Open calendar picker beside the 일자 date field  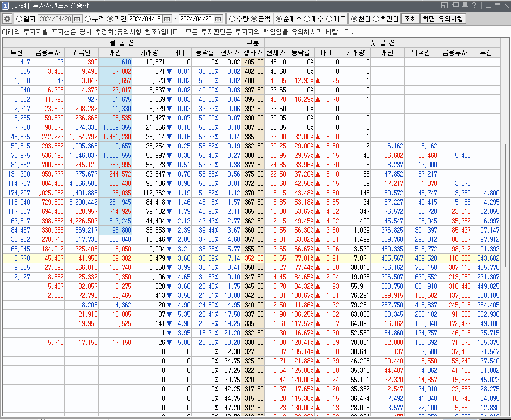(x=77, y=19)
